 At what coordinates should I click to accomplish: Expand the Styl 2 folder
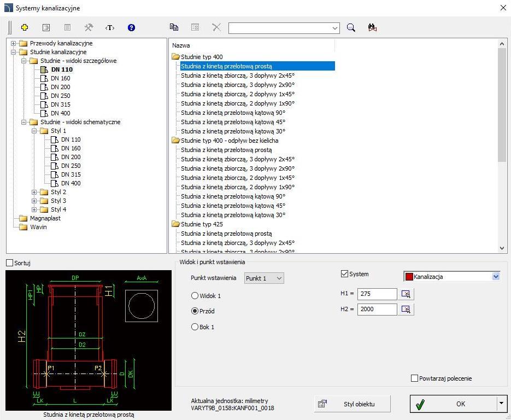[x=34, y=192]
